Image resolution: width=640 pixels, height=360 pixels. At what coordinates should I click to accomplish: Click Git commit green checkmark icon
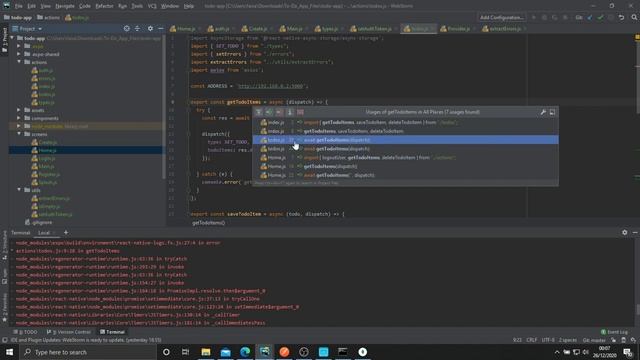point(600,18)
